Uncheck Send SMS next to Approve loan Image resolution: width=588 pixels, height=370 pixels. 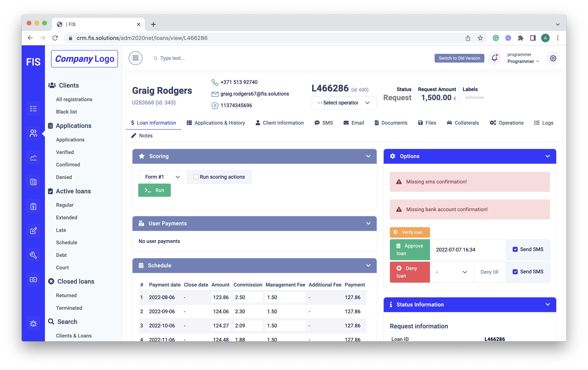[515, 249]
